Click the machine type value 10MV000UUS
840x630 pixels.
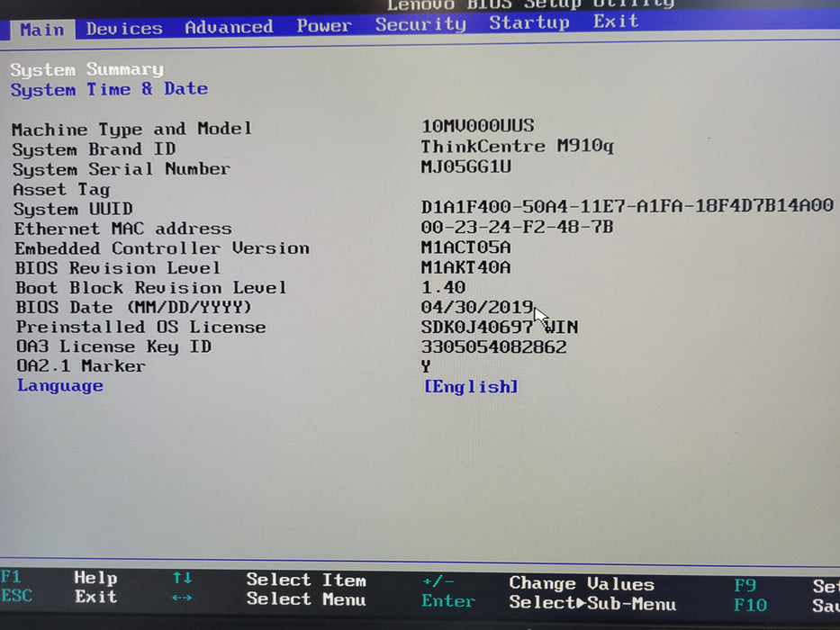click(x=477, y=126)
